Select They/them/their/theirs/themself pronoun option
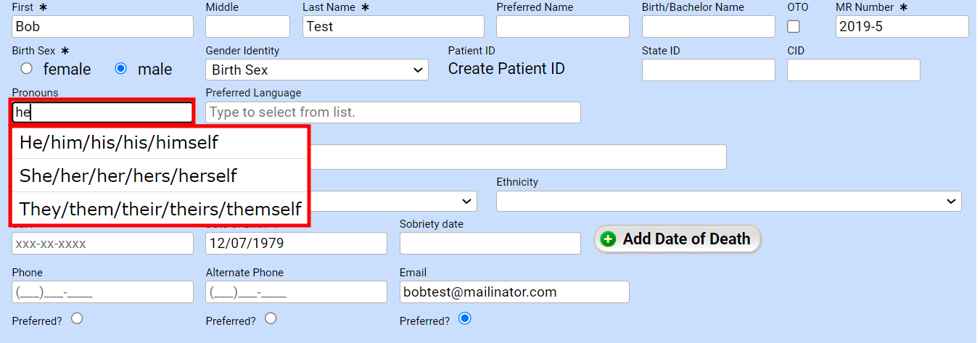The width and height of the screenshot is (980, 343). [160, 210]
